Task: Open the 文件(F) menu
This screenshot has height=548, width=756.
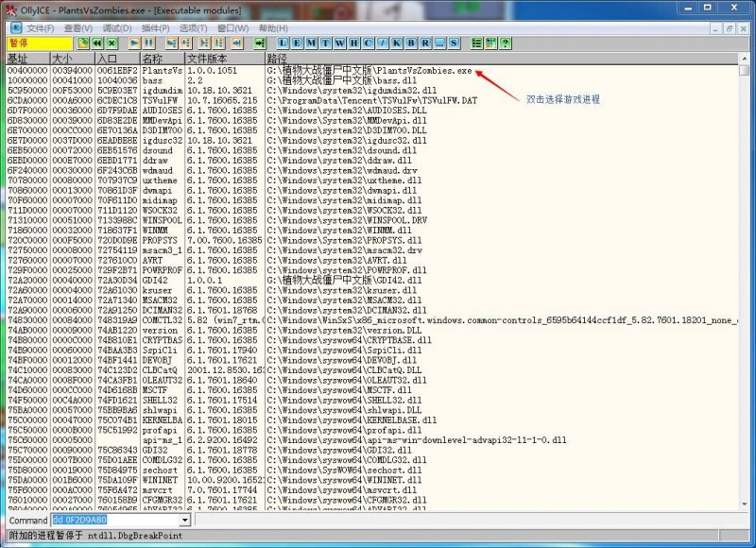Action: [x=41, y=28]
